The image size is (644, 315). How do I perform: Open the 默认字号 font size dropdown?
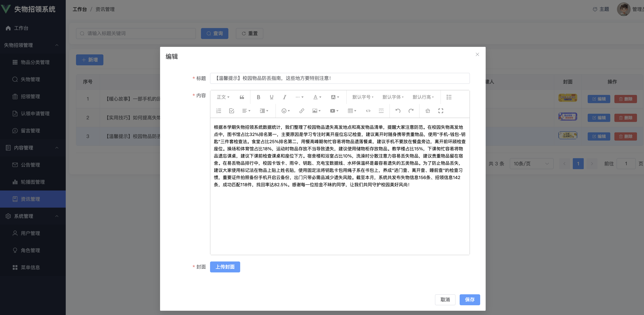pos(363,97)
